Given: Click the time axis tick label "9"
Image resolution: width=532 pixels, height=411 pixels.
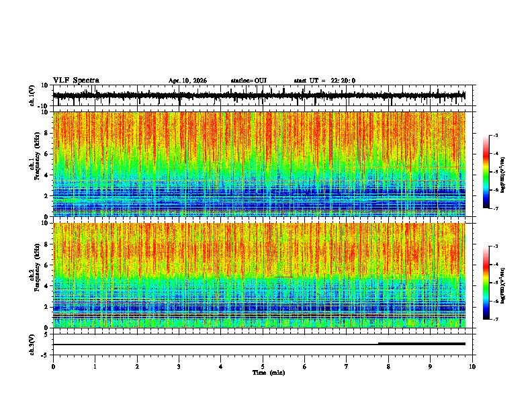Looking at the screenshot, I should [x=430, y=367].
